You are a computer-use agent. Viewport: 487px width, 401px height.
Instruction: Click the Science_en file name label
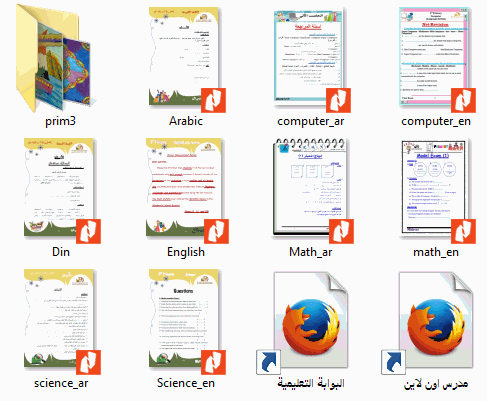(x=186, y=383)
